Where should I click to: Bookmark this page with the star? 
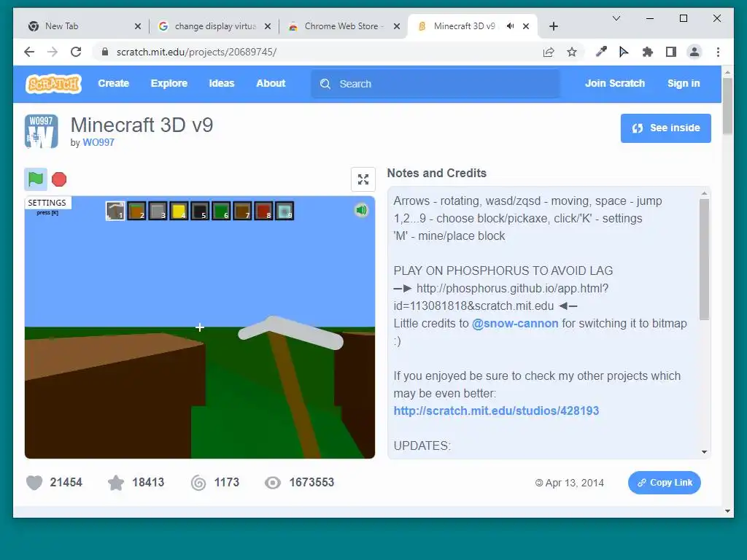coord(572,52)
